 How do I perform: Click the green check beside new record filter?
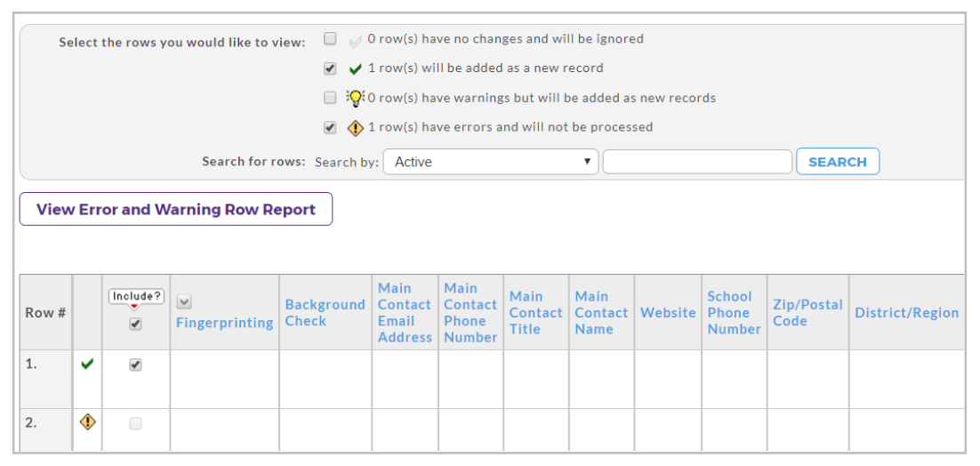pos(355,68)
